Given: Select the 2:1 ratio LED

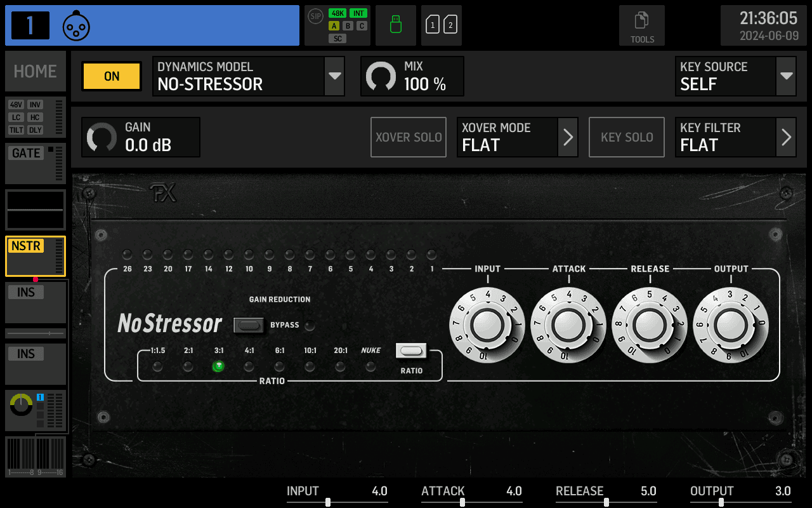Looking at the screenshot, I should click(x=188, y=366).
